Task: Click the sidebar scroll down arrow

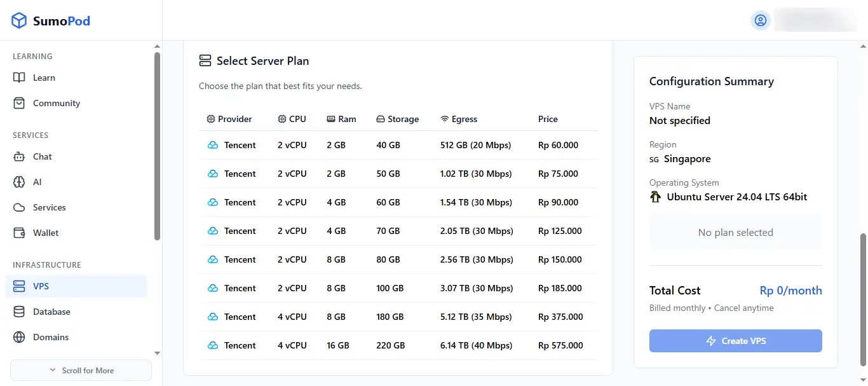Action: (x=157, y=352)
